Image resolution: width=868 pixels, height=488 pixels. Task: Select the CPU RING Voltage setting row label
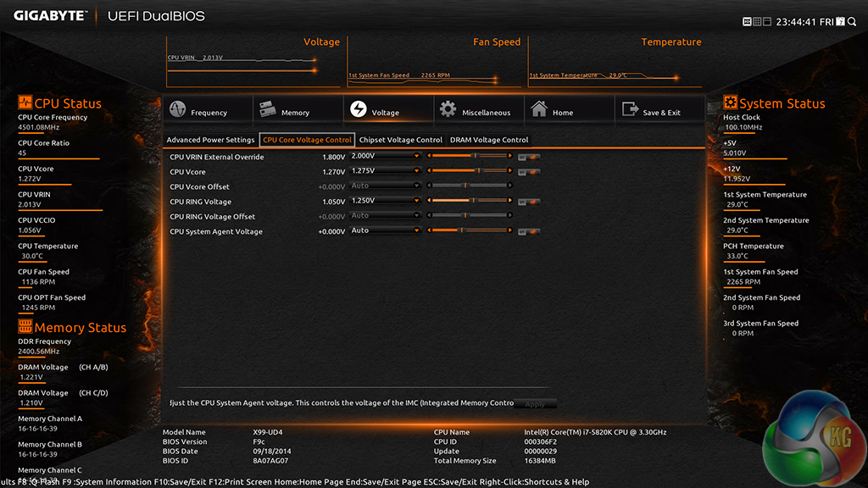click(x=200, y=202)
